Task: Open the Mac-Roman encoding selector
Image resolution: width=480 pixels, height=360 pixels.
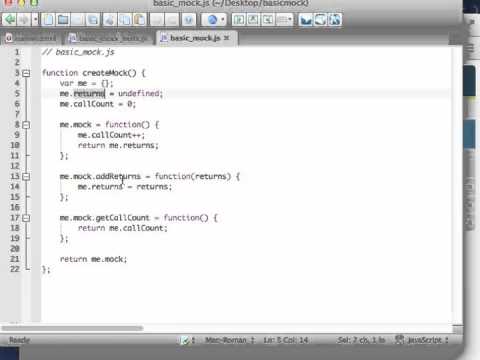Action: pos(230,340)
